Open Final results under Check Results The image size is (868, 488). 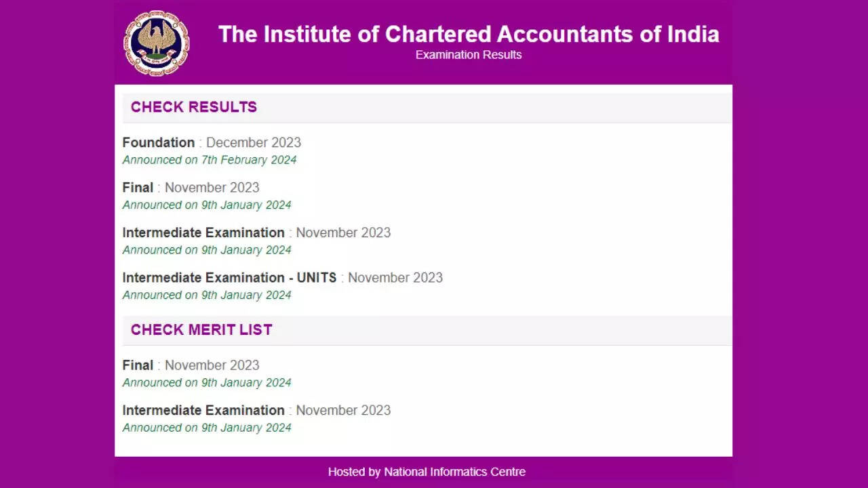(138, 187)
